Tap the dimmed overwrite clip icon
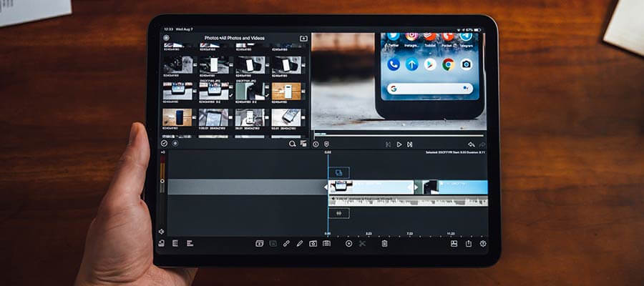This screenshot has width=644, height=286. (x=273, y=243)
